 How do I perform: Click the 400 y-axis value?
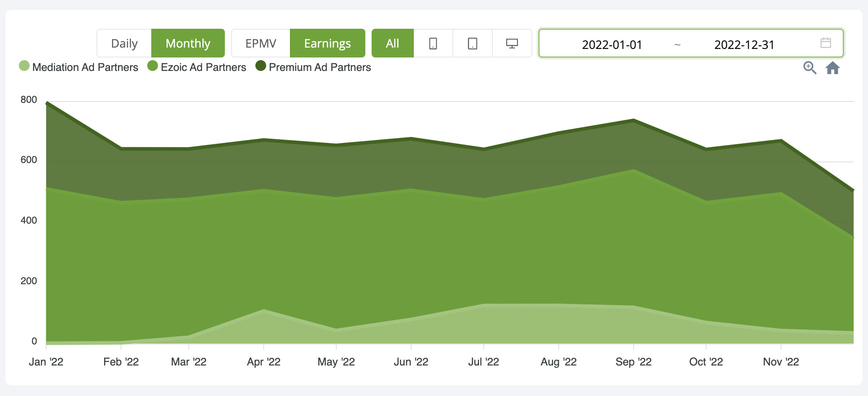pos(29,220)
